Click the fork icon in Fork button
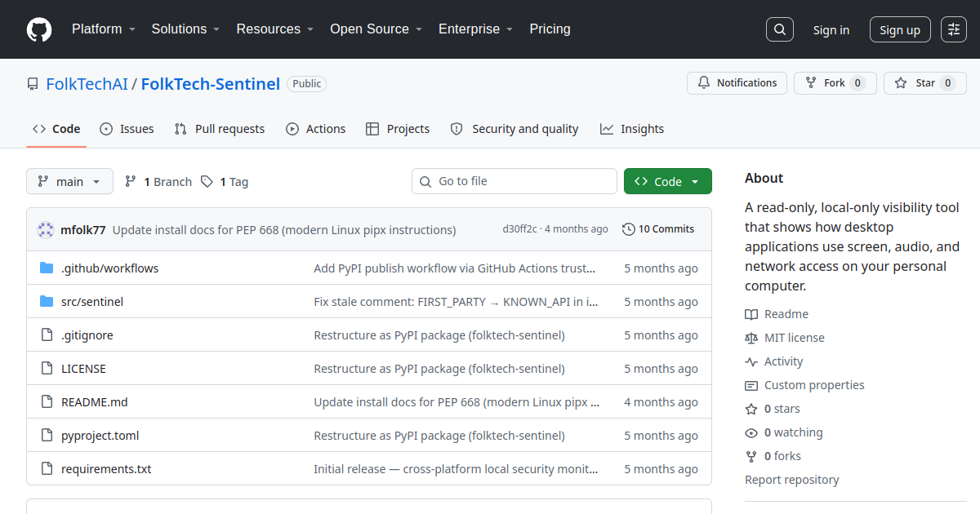 (811, 83)
